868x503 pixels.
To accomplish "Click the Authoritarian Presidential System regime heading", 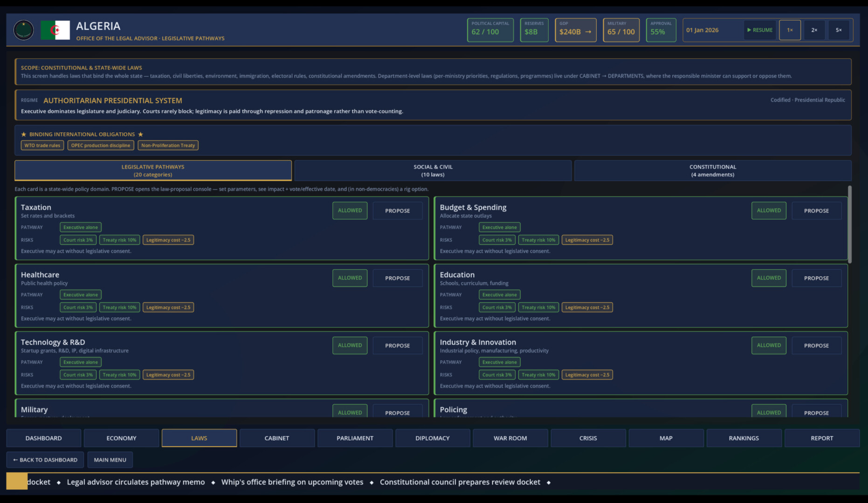I will click(113, 101).
